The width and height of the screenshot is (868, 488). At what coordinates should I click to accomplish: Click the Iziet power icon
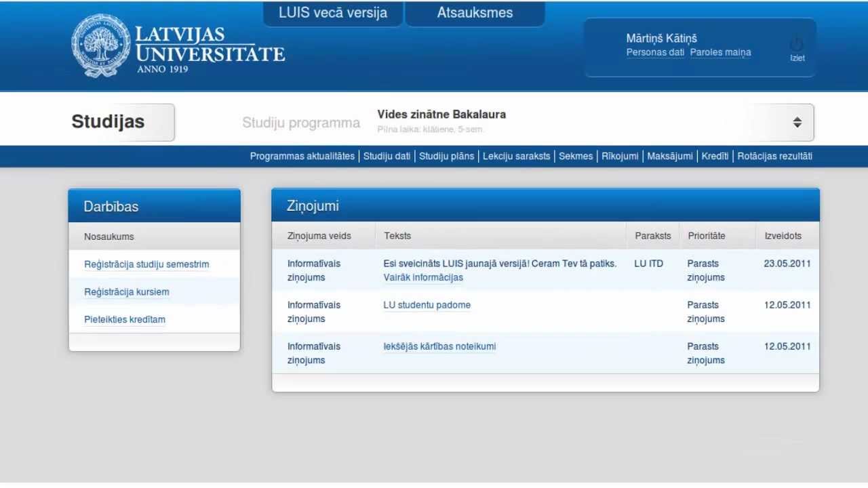(797, 43)
